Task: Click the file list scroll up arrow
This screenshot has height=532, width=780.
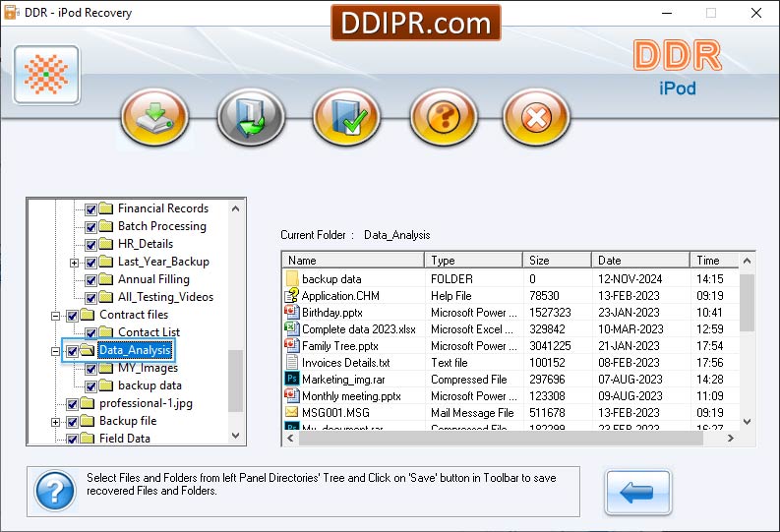Action: [747, 261]
